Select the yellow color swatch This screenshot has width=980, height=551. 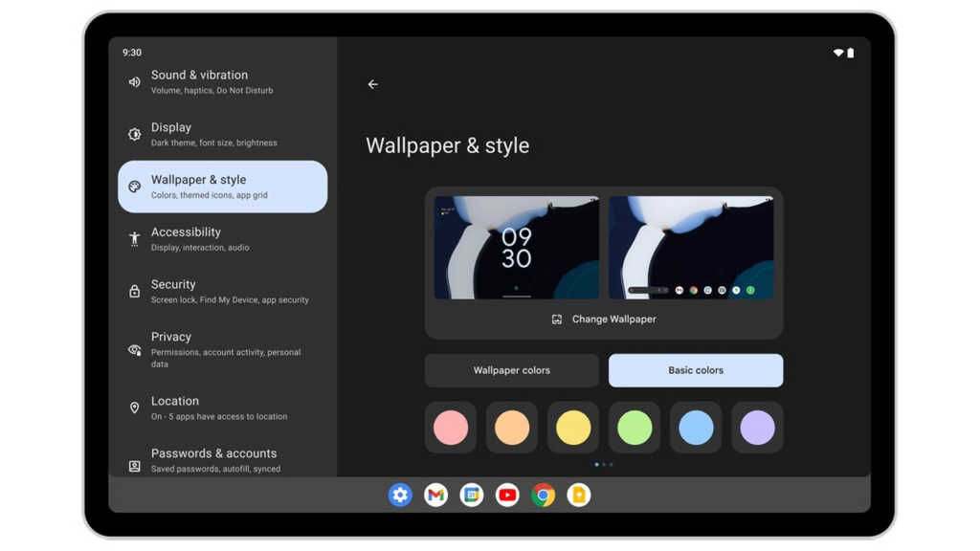point(573,428)
